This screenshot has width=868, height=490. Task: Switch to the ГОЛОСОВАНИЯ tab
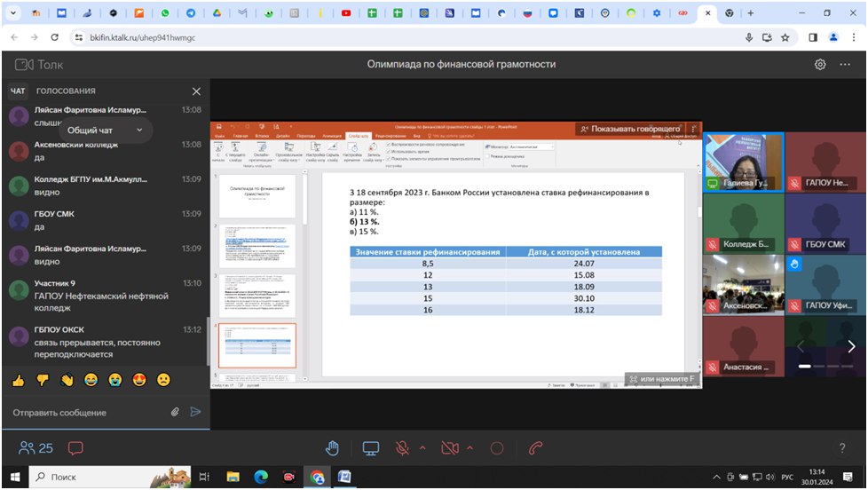[x=66, y=91]
